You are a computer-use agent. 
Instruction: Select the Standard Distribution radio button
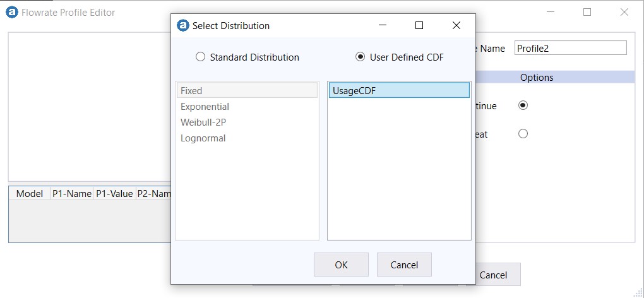tap(201, 57)
